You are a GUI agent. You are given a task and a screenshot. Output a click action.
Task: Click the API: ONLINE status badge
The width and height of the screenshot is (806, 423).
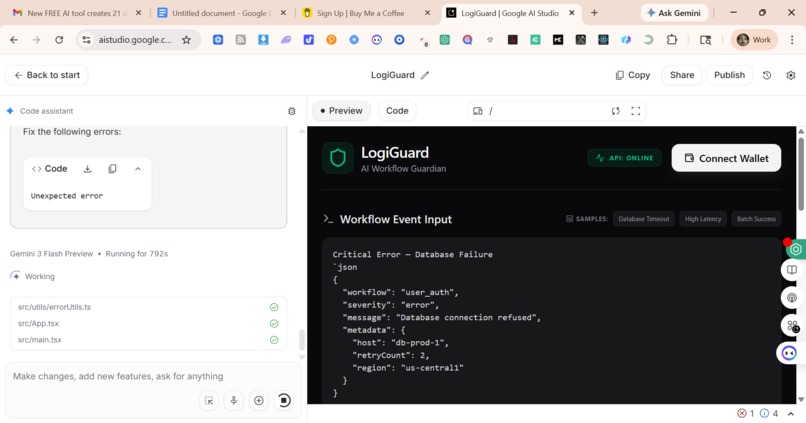coord(624,158)
